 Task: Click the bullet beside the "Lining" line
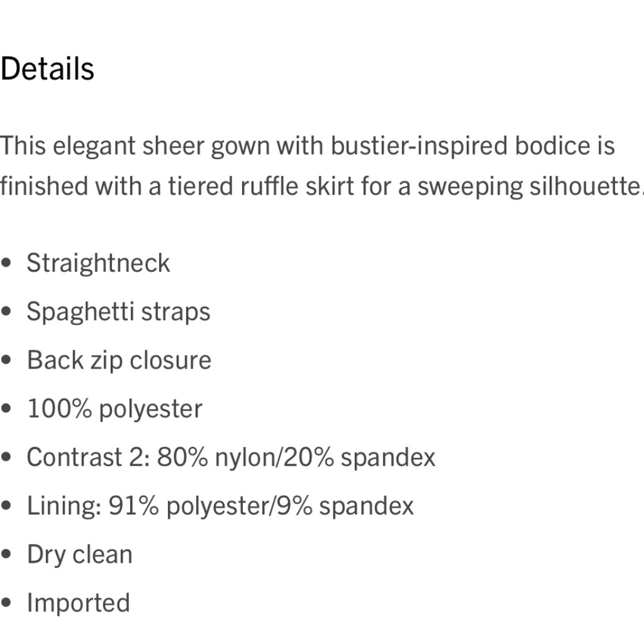(x=6, y=506)
